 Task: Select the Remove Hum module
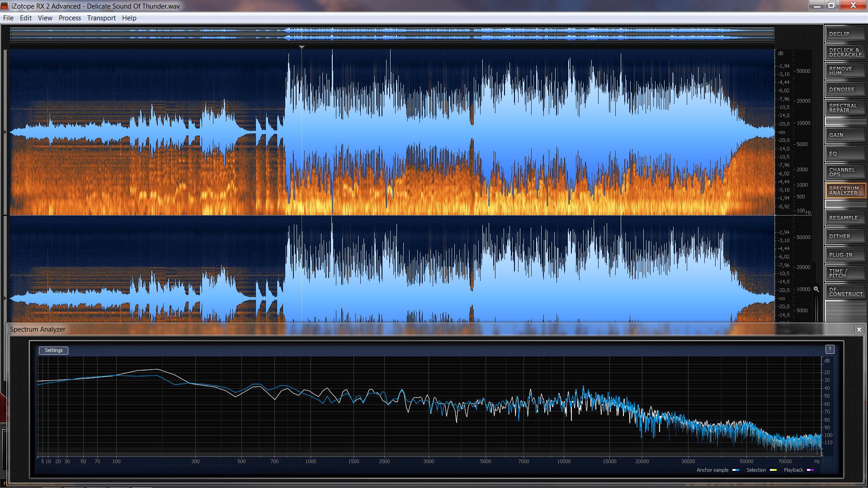(x=845, y=71)
